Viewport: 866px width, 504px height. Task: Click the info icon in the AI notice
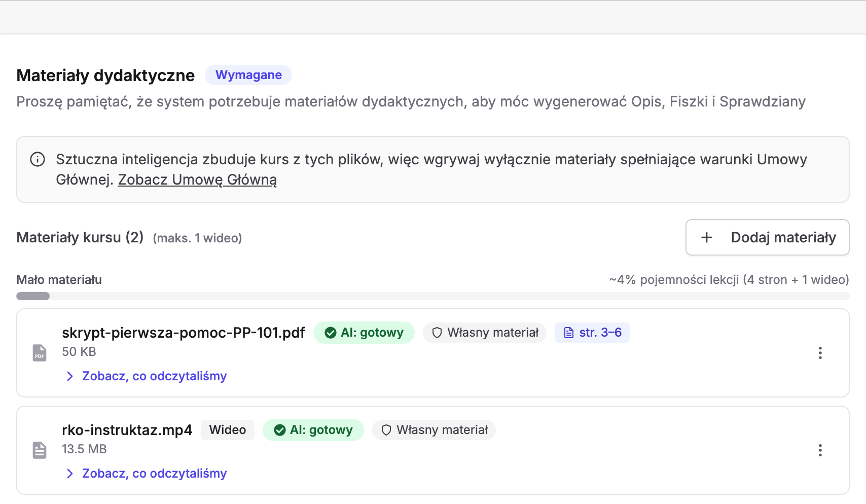coord(38,159)
